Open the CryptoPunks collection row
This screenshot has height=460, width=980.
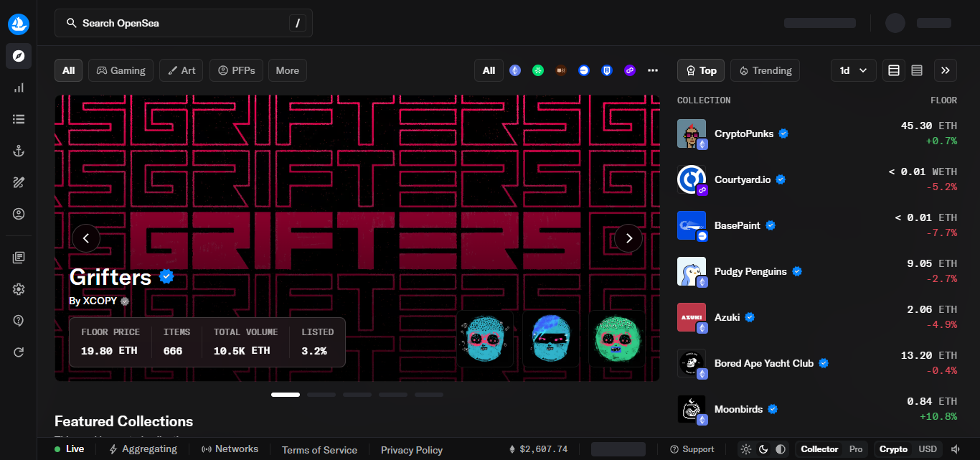817,133
